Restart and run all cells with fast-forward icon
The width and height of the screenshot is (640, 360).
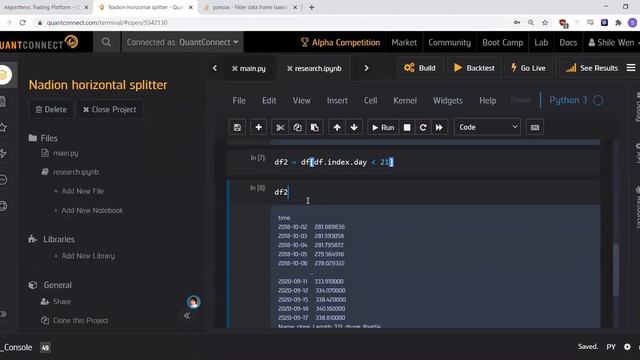[439, 127]
